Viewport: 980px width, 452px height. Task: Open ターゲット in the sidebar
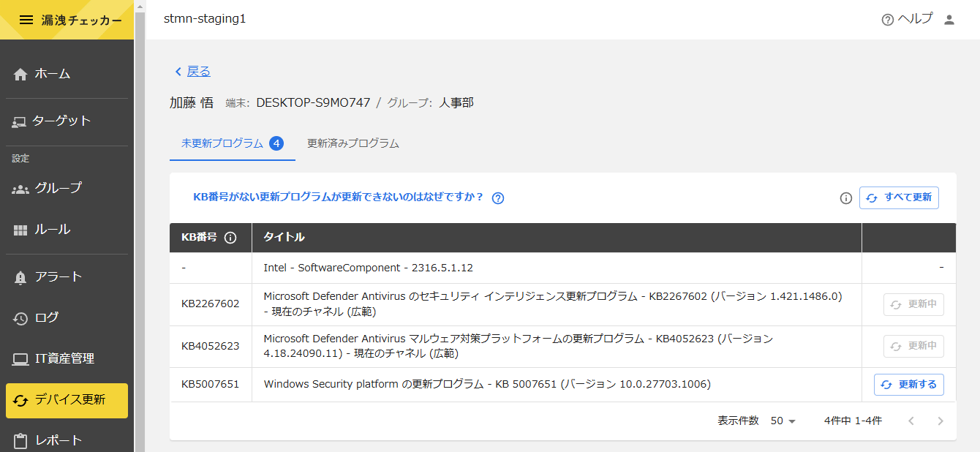(x=67, y=121)
